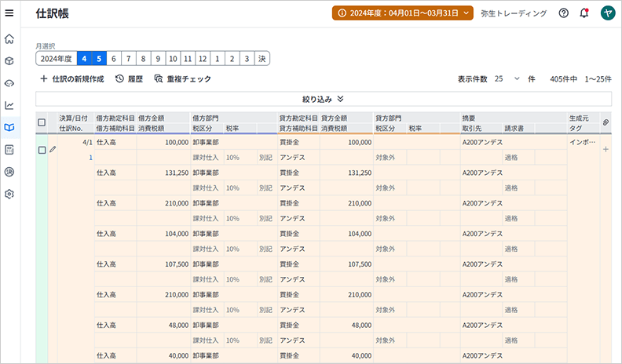622x364 pixels.
Task: Toggle the select-all header checkbox
Action: 42,122
